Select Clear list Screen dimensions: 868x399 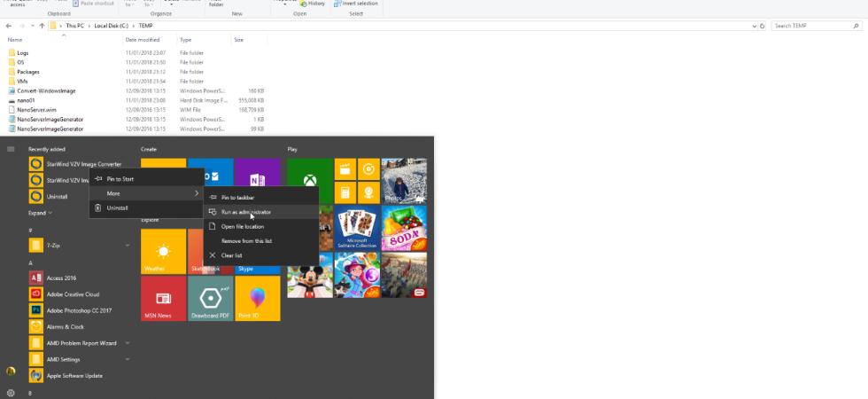pyautogui.click(x=261, y=255)
